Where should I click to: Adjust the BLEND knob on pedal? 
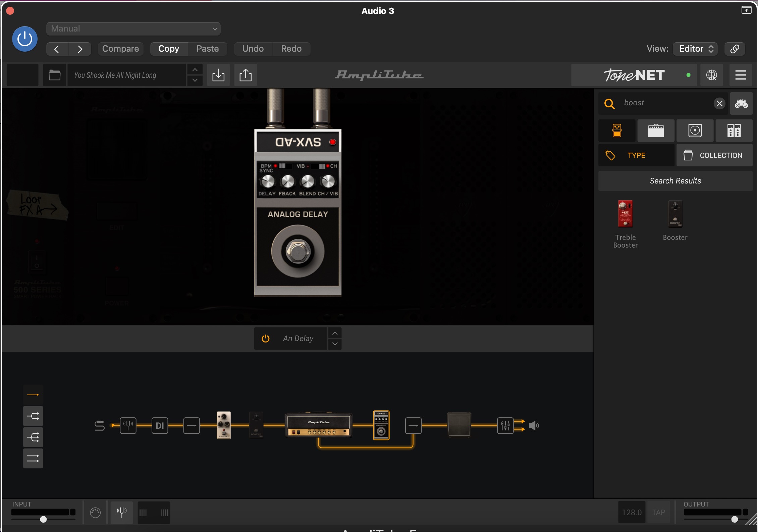(308, 182)
